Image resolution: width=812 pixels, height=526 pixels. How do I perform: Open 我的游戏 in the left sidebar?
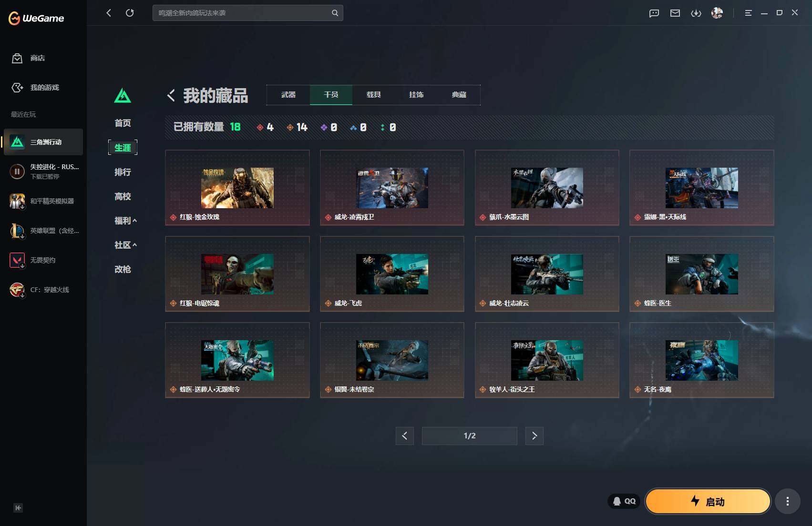35,88
